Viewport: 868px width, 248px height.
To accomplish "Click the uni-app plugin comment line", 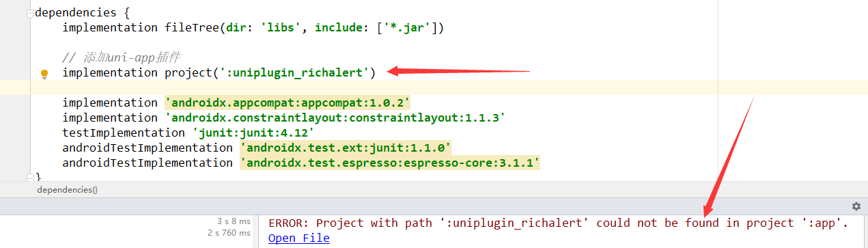I will pos(121,57).
